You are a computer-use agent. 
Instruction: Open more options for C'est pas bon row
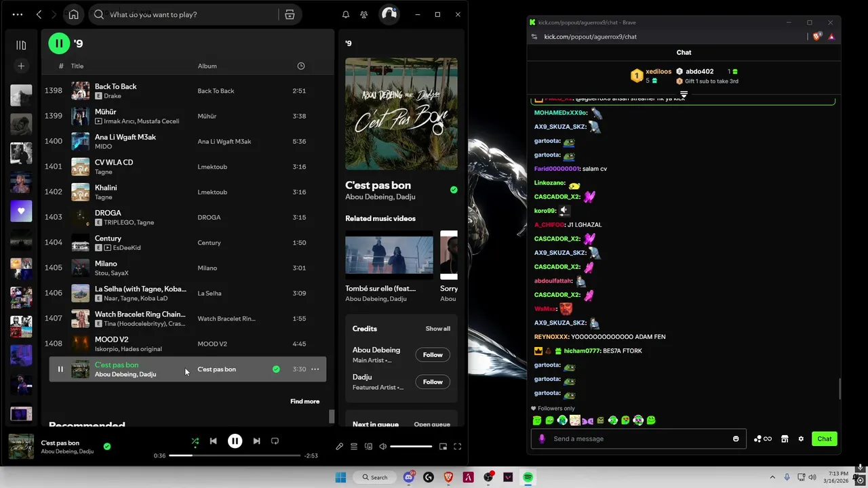tap(315, 369)
